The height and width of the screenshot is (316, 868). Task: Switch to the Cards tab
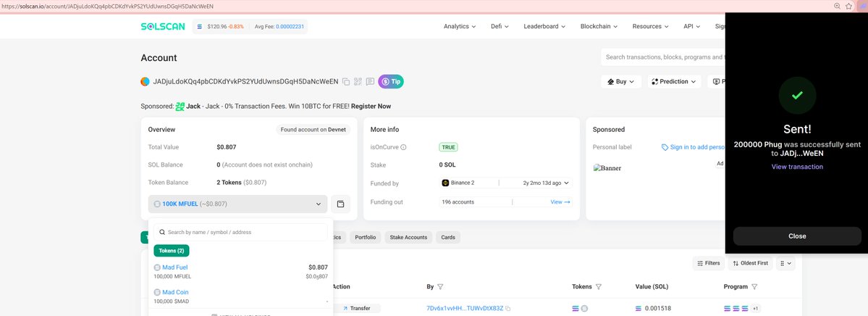448,237
